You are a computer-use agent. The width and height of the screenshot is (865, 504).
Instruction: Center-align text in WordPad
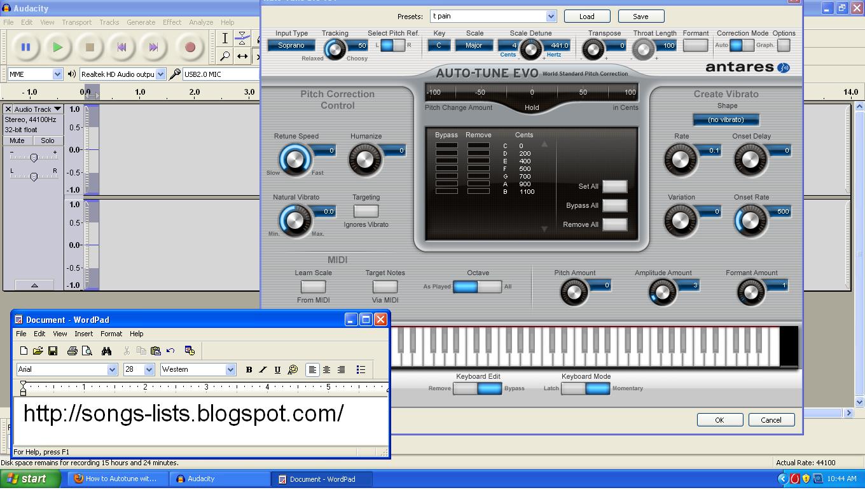(x=326, y=370)
